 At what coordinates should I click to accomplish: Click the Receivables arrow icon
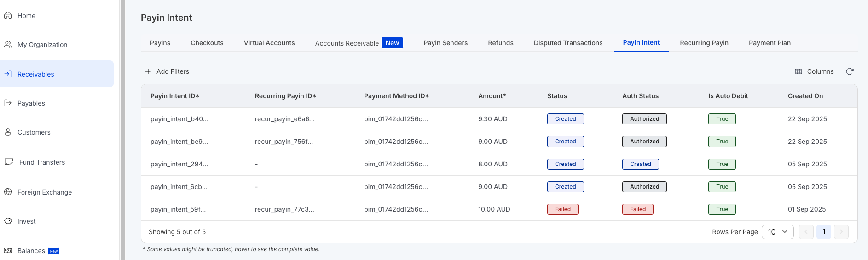(8, 74)
